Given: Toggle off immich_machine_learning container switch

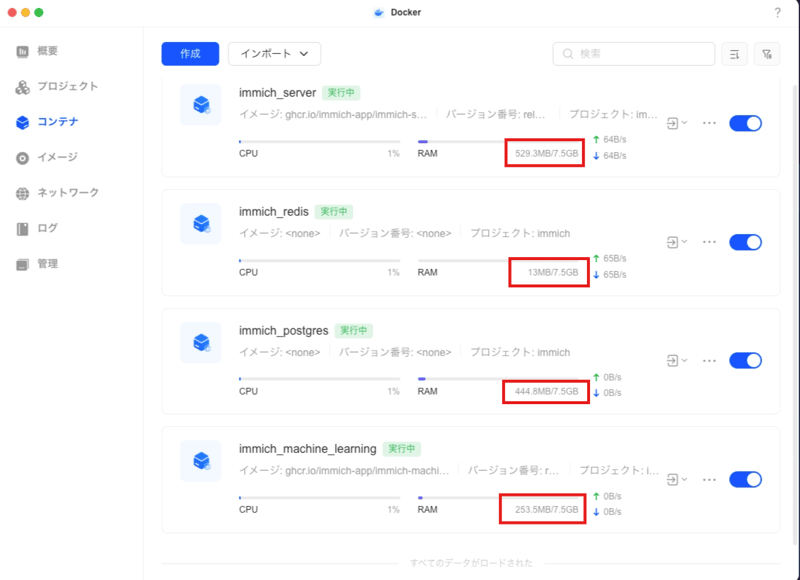Looking at the screenshot, I should [745, 480].
